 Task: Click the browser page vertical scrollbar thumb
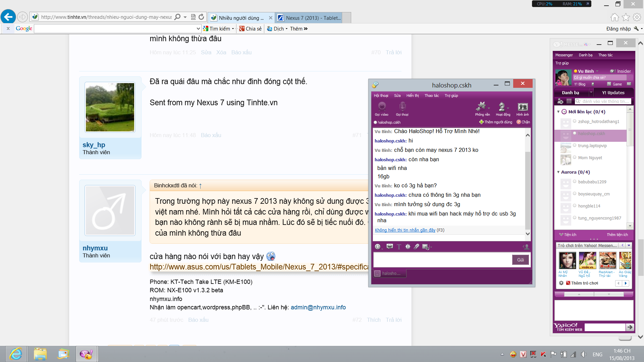(x=641, y=257)
